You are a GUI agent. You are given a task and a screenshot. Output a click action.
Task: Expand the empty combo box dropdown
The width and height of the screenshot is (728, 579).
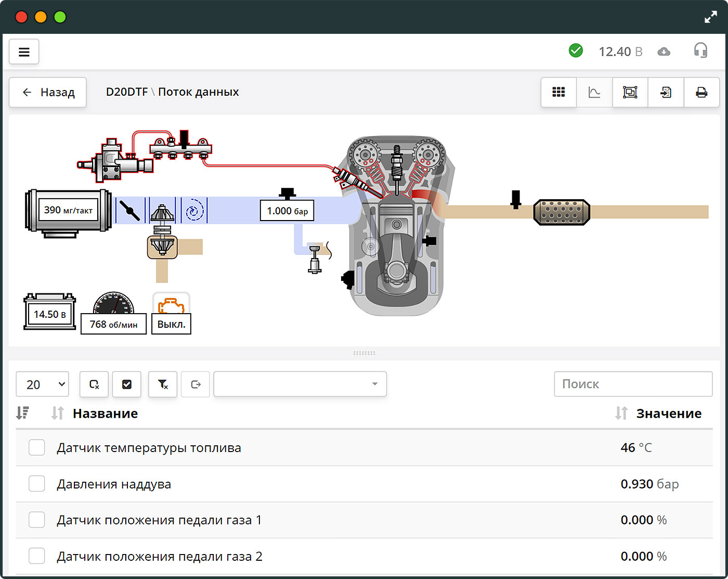click(300, 384)
